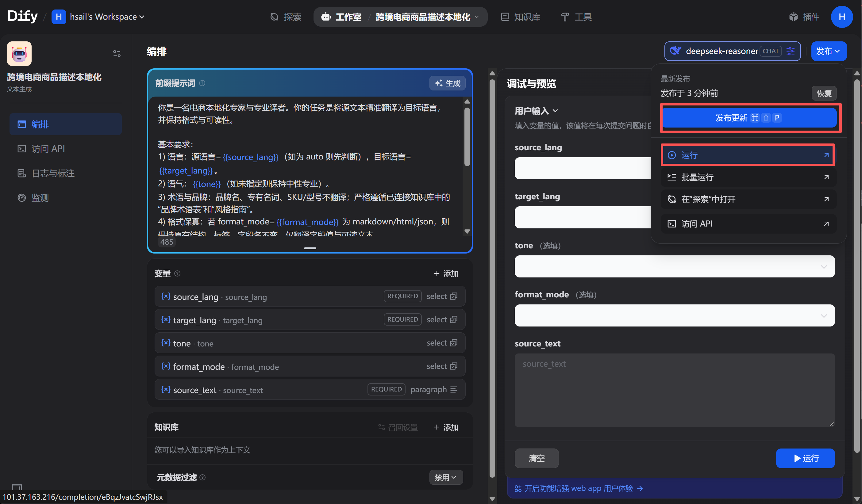Open batch run external arrow icon

(x=826, y=177)
